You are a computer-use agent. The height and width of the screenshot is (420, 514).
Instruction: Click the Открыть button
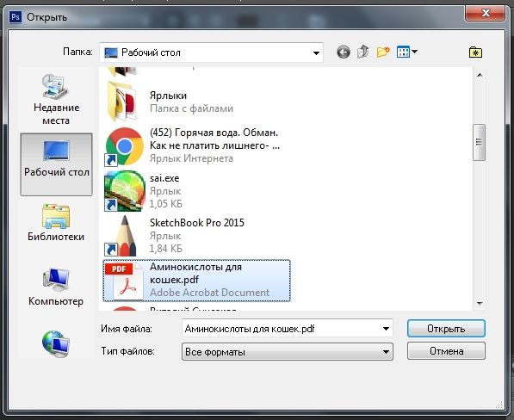pyautogui.click(x=446, y=328)
